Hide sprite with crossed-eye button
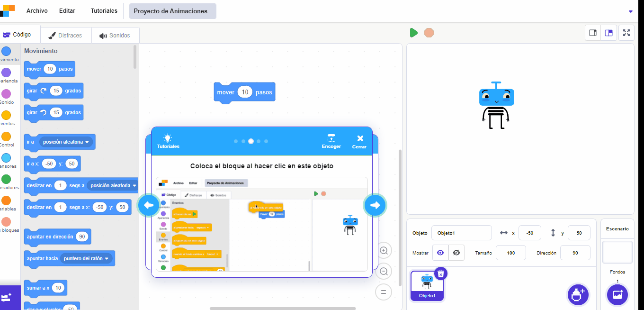This screenshot has height=310, width=644. [456, 253]
